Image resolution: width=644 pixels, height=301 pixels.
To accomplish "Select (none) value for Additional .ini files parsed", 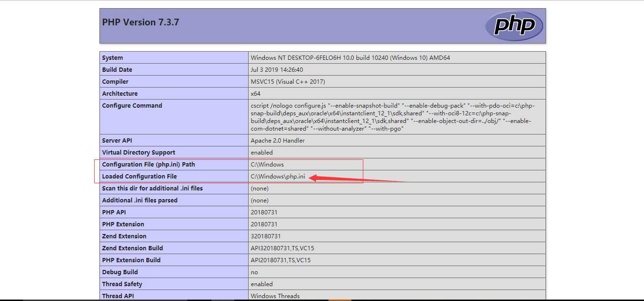I will click(x=260, y=201).
